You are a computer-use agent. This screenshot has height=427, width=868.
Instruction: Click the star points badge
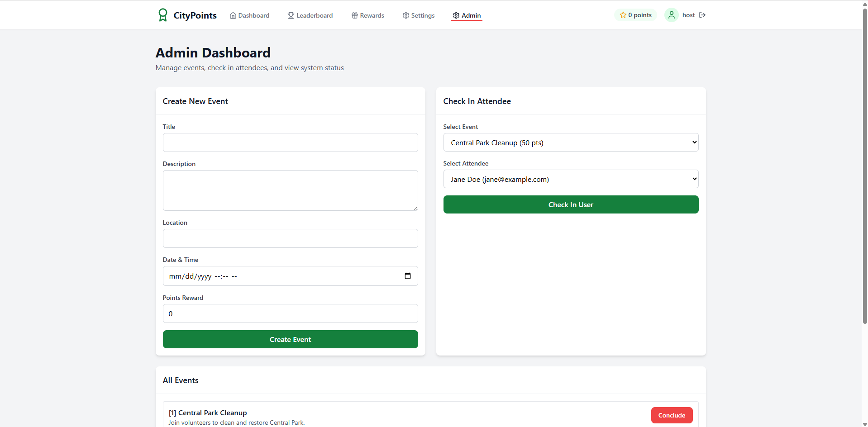coord(636,15)
